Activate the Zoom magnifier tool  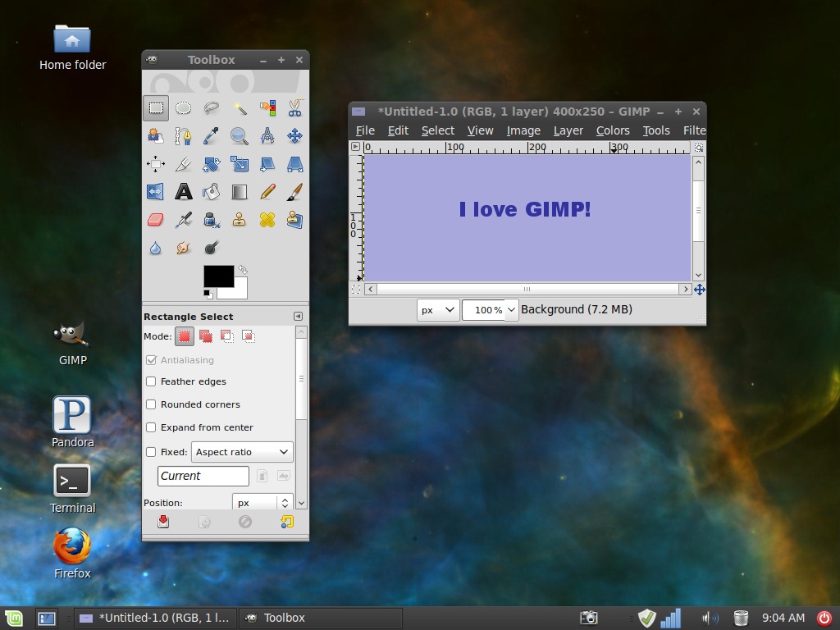240,136
